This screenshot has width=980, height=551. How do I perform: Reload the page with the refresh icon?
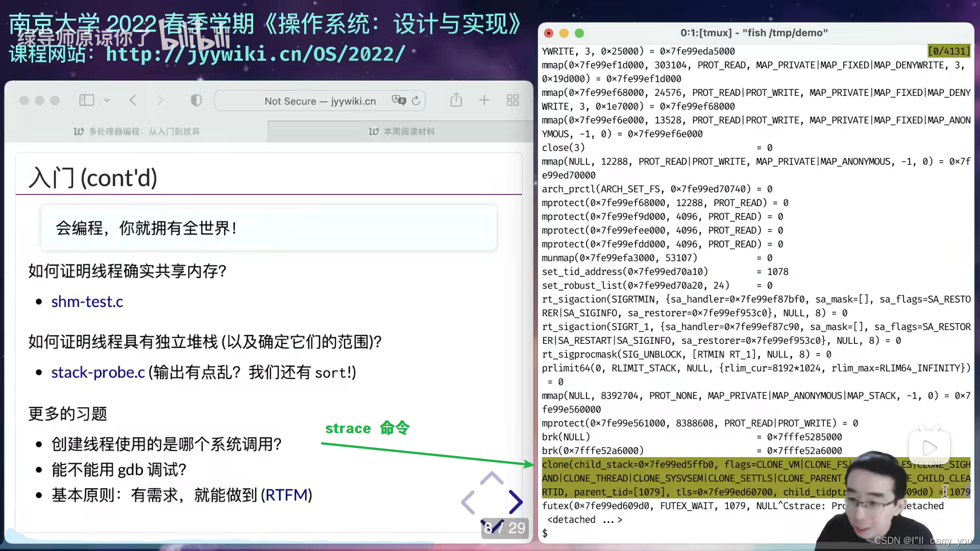tap(416, 101)
